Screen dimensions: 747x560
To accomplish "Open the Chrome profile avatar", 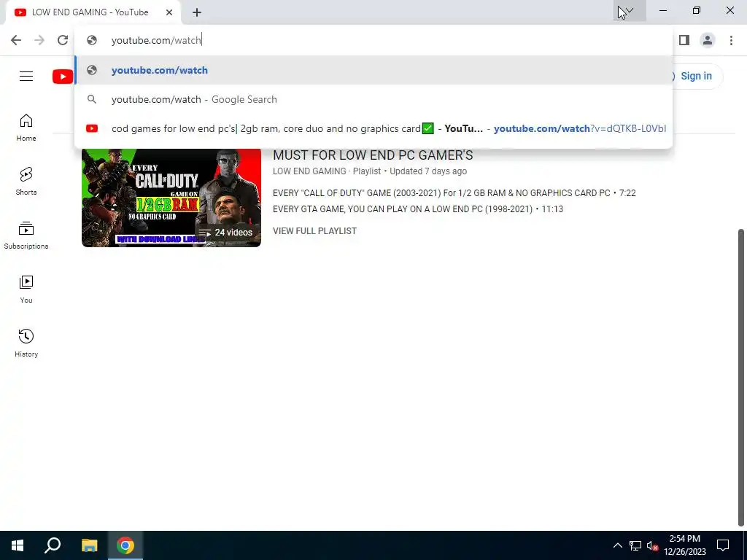I will [708, 40].
